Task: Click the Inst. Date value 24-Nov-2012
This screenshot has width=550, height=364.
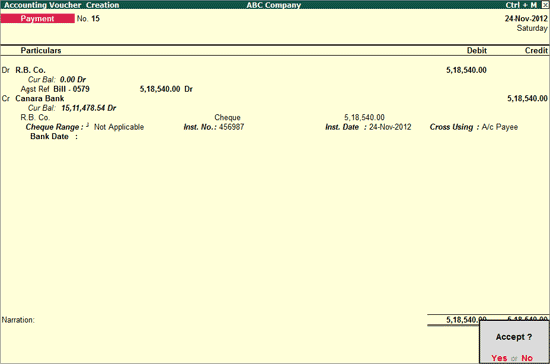Action: 390,127
